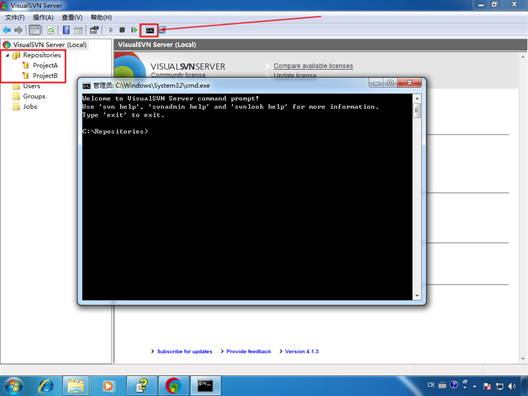Click the Groups folder icon
The height and width of the screenshot is (396, 528).
(x=16, y=96)
